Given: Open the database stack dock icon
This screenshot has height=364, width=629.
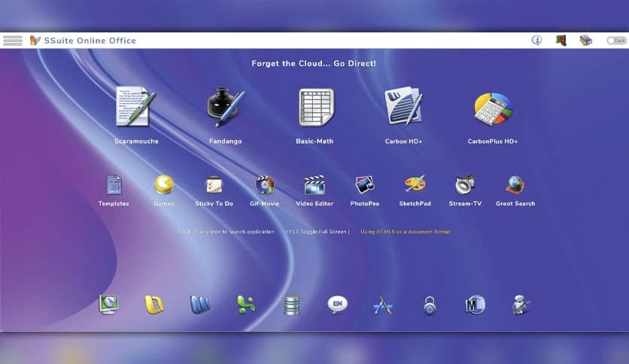Looking at the screenshot, I should [x=292, y=305].
